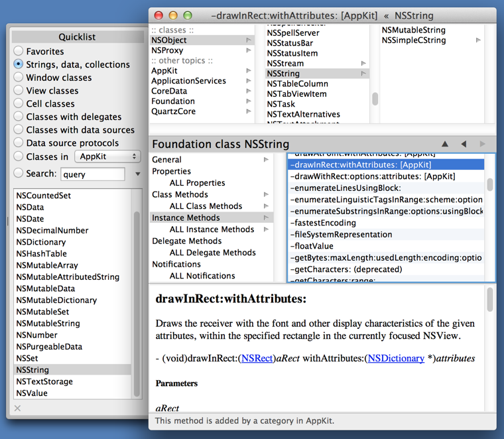This screenshot has height=439, width=504.
Task: Select ALL Instance Methods subtopic
Action: (211, 229)
